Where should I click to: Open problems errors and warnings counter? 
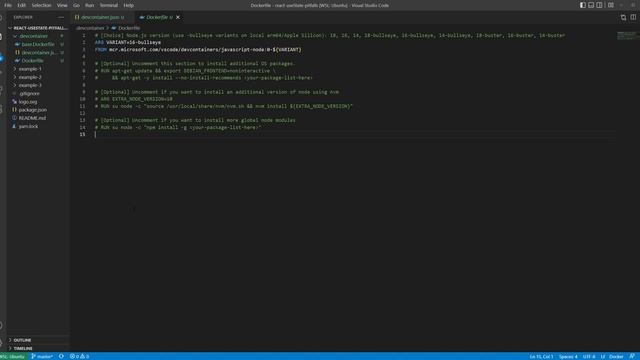[x=79, y=356]
